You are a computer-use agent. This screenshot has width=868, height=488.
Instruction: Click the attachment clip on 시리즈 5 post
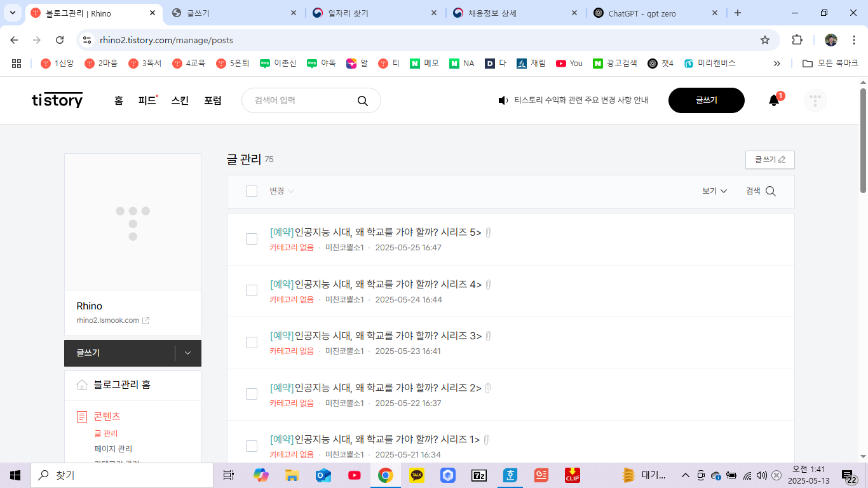[x=487, y=232]
